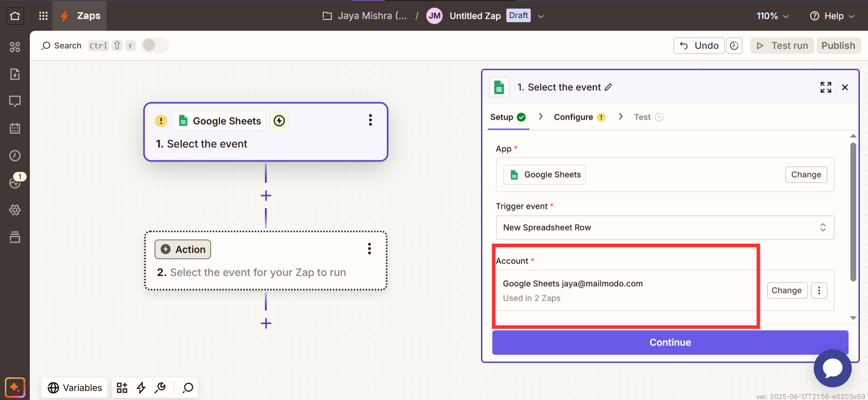Open the notes comment sidebar icon
This screenshot has height=400, width=868.
pyautogui.click(x=15, y=101)
